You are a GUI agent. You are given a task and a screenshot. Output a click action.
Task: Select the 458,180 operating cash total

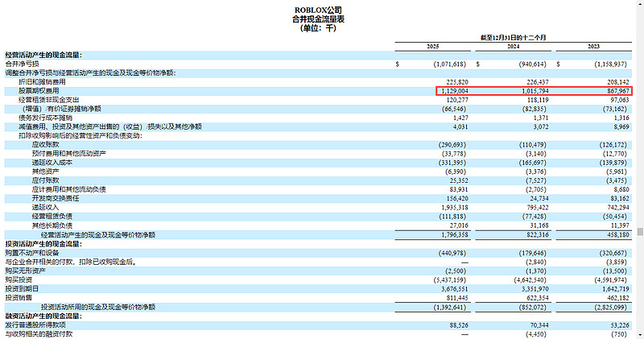pyautogui.click(x=617, y=235)
